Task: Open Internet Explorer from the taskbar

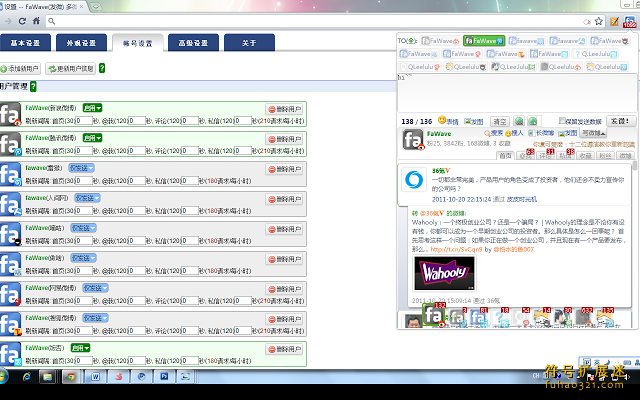Action: point(27,376)
